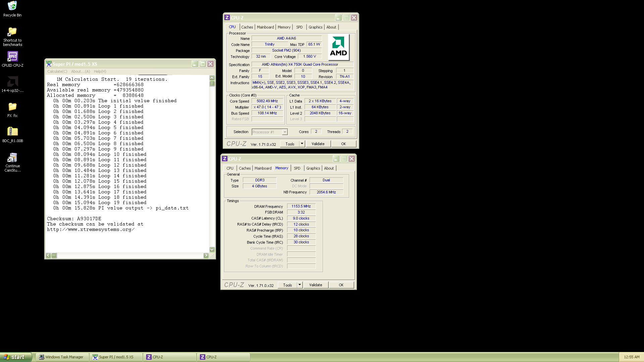Image resolution: width=644 pixels, height=362 pixels.
Task: Open the Windows start button
Action: pyautogui.click(x=16, y=357)
